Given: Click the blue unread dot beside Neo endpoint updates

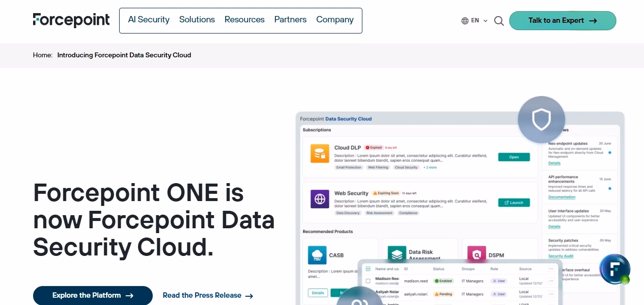Looking at the screenshot, I should (x=610, y=152).
